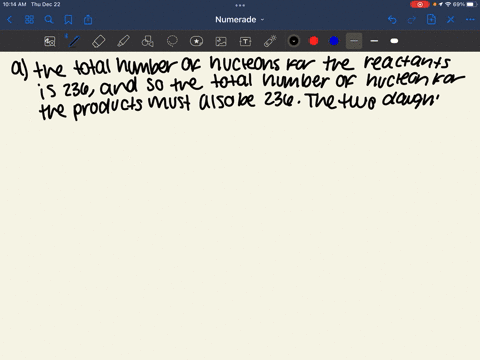Tap the red screen recording indicator
480x360 pixels.
pyautogui.click(x=420, y=4)
